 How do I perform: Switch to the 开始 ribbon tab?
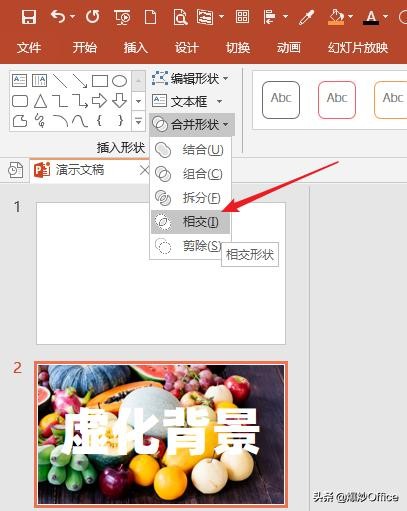coord(85,48)
